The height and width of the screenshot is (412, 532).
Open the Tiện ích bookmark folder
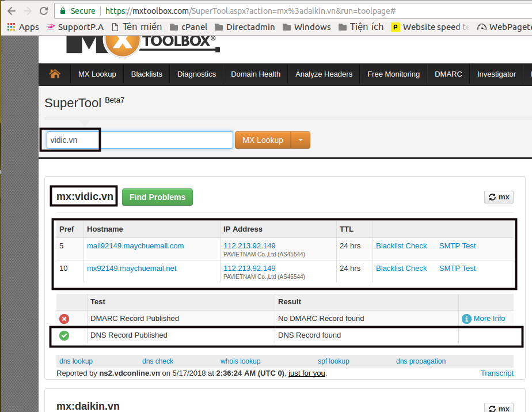click(361, 27)
